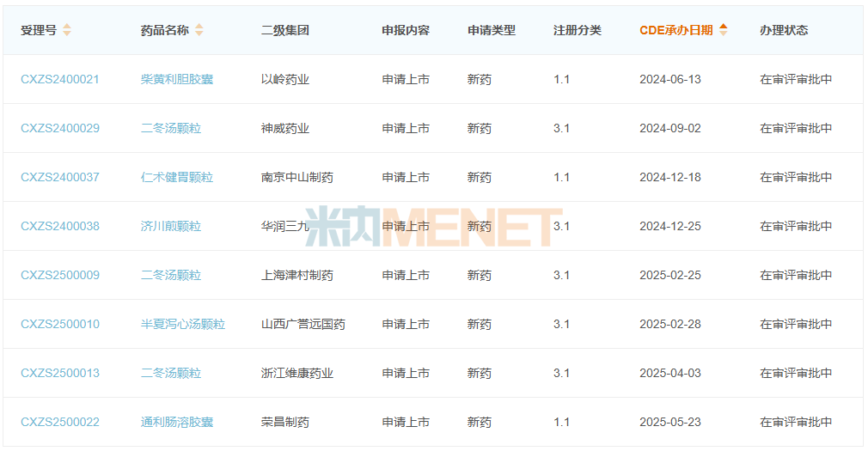The image size is (868, 451).
Task: Select the 浙江维康药业 cell
Action: [x=297, y=373]
